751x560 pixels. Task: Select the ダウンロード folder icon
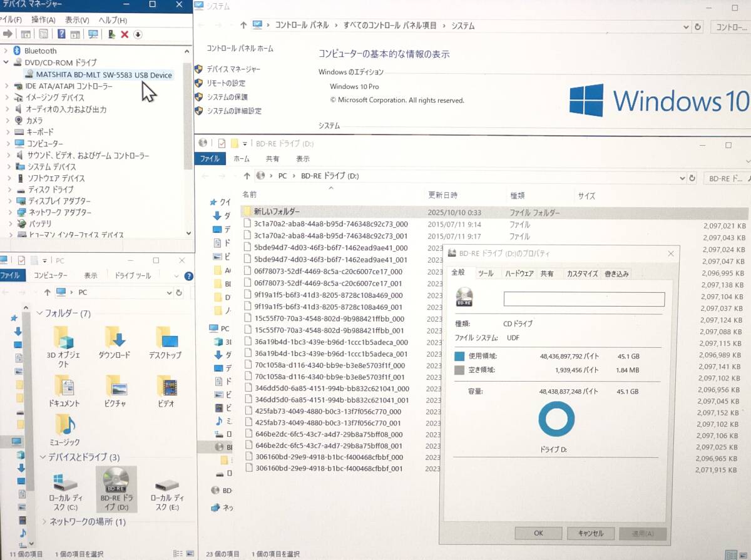point(115,337)
